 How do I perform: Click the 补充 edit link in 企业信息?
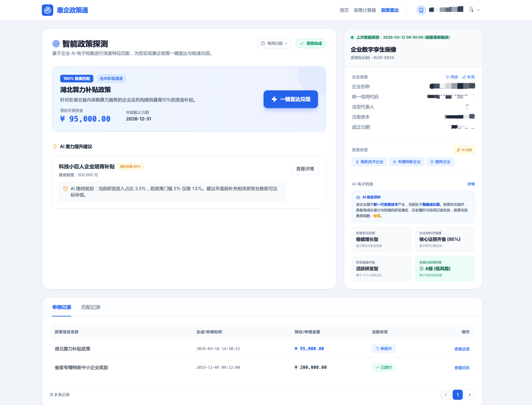tap(468, 77)
